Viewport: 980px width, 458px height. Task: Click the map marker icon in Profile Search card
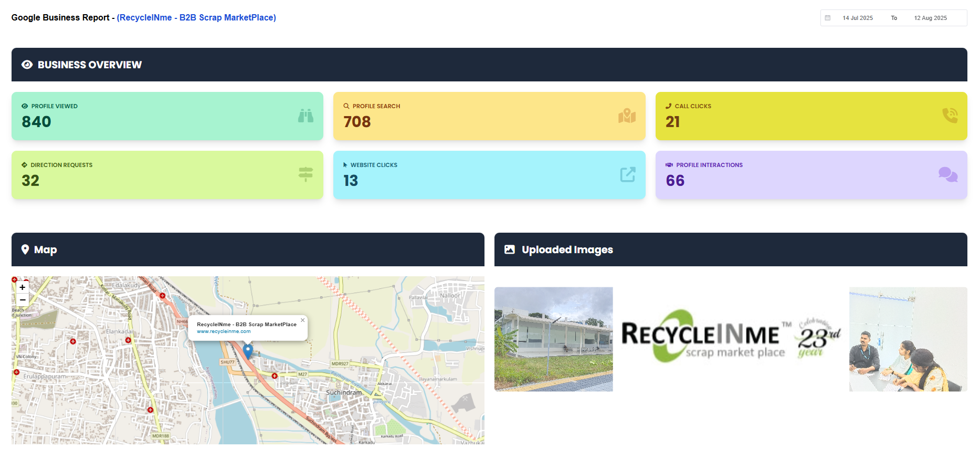(x=627, y=116)
